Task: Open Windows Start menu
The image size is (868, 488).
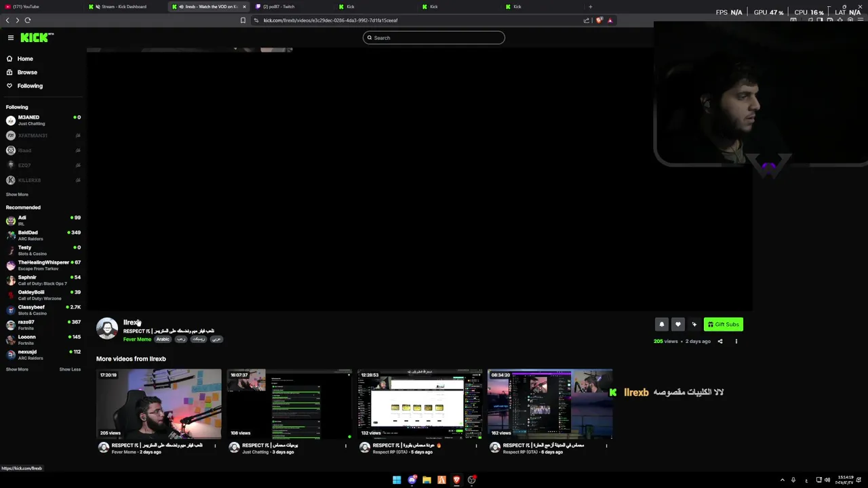Action: click(x=397, y=480)
